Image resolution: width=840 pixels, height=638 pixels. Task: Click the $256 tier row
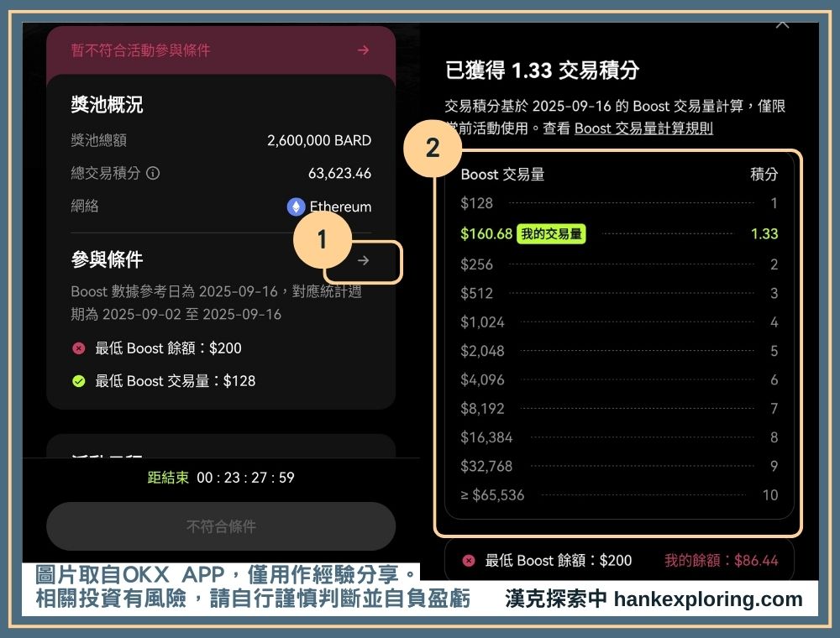[x=619, y=264]
